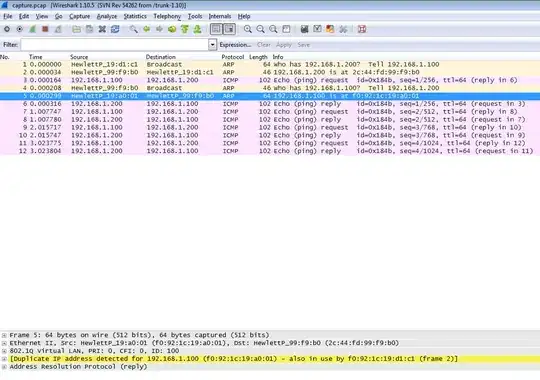Screen dimensions: 540x380
Task: Open the Capture menu
Action: coord(80,16)
